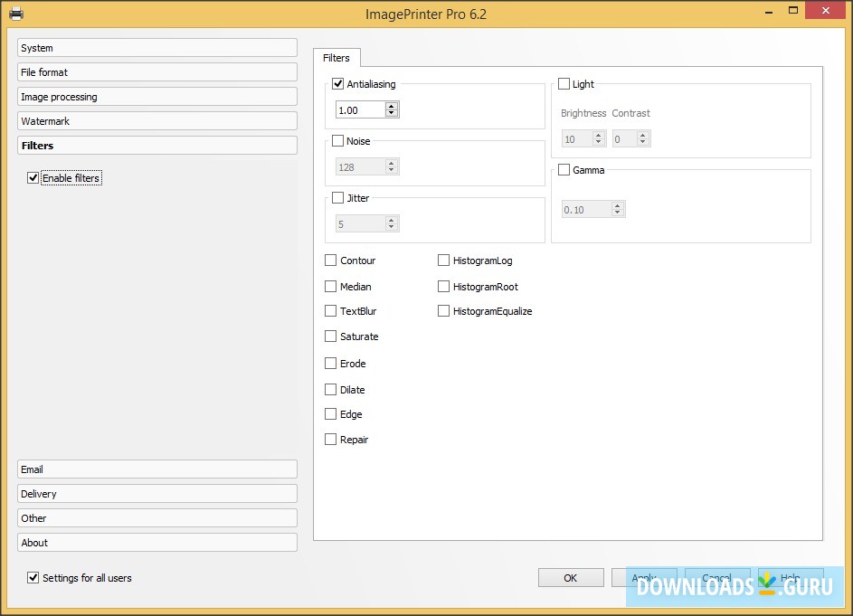The width and height of the screenshot is (853, 616).
Task: Check the HistogramLog filter
Action: (443, 261)
